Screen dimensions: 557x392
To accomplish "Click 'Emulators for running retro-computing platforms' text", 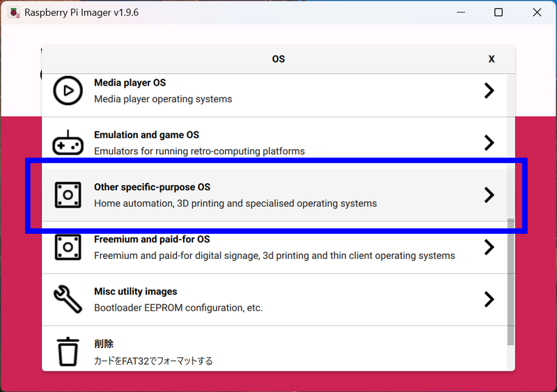I will click(x=199, y=151).
